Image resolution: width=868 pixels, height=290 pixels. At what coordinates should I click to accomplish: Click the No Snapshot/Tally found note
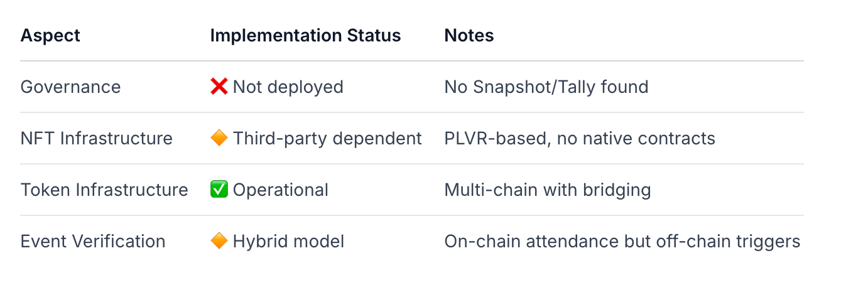point(546,87)
